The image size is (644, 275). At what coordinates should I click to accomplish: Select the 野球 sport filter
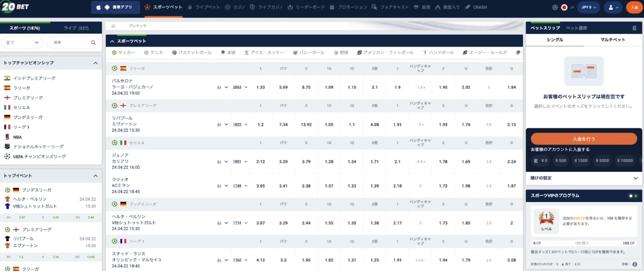coord(341,53)
